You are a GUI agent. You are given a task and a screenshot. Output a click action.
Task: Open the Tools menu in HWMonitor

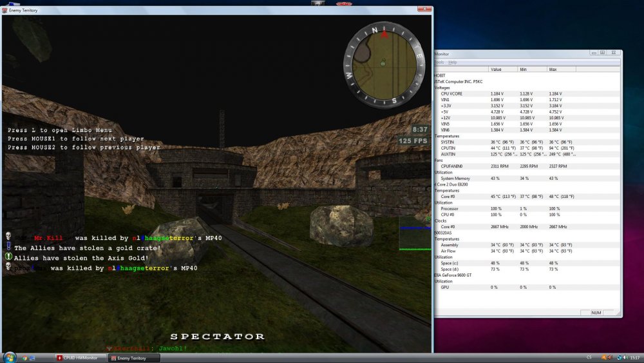click(x=439, y=63)
